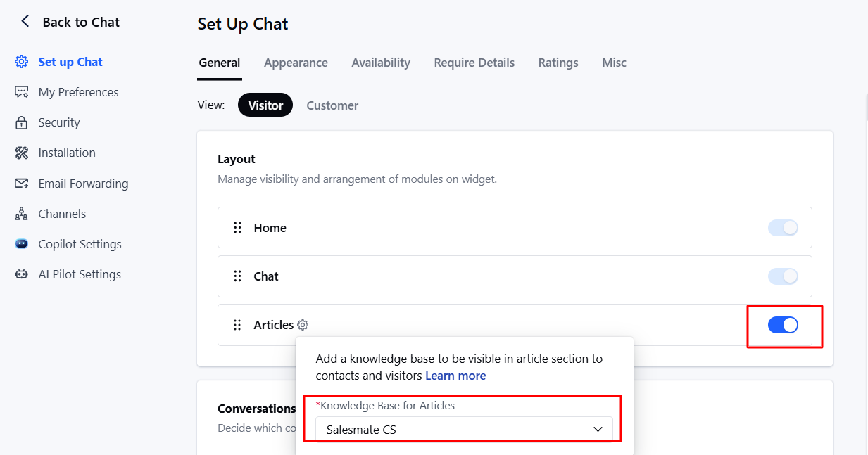Click the Learn more link

point(455,376)
